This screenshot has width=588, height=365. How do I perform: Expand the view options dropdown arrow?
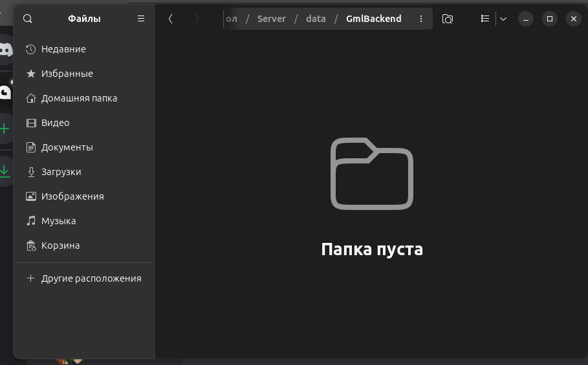click(x=503, y=19)
